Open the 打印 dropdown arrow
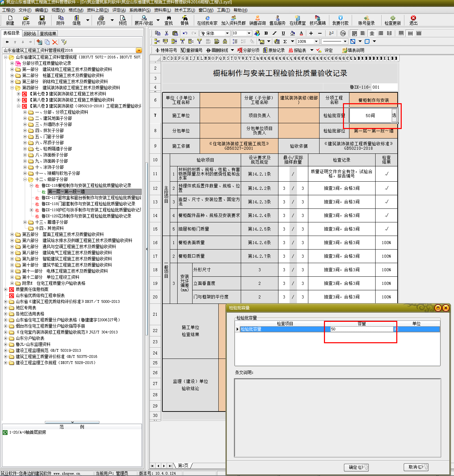 click(x=112, y=20)
